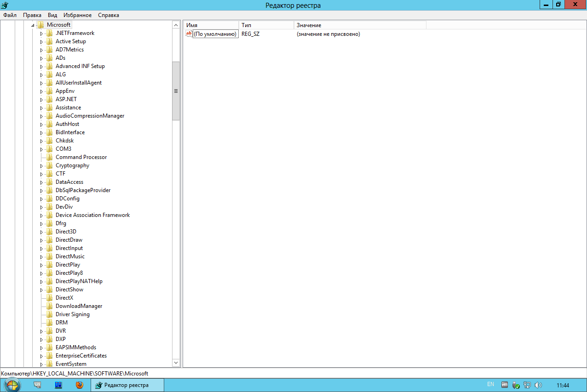Click the Start button
The image size is (587, 392).
coord(12,385)
